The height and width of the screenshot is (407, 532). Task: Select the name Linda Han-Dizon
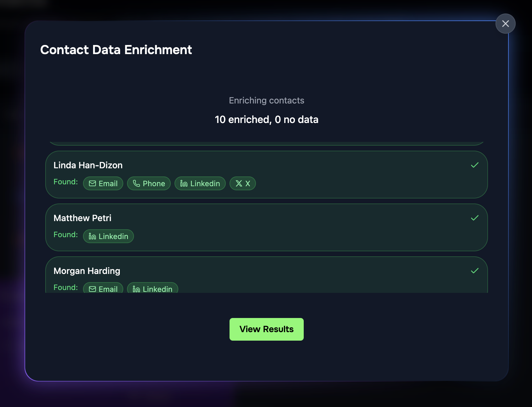click(88, 165)
